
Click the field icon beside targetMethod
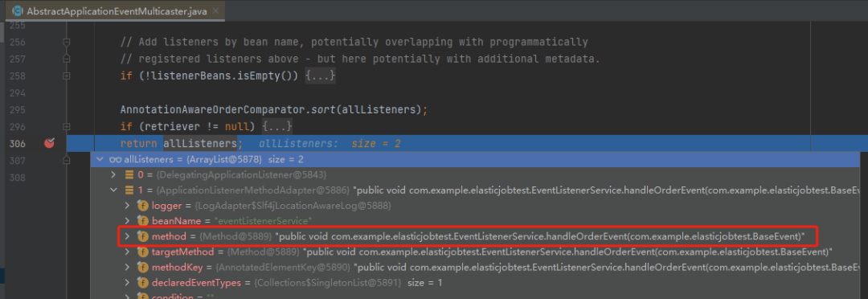pyautogui.click(x=142, y=252)
